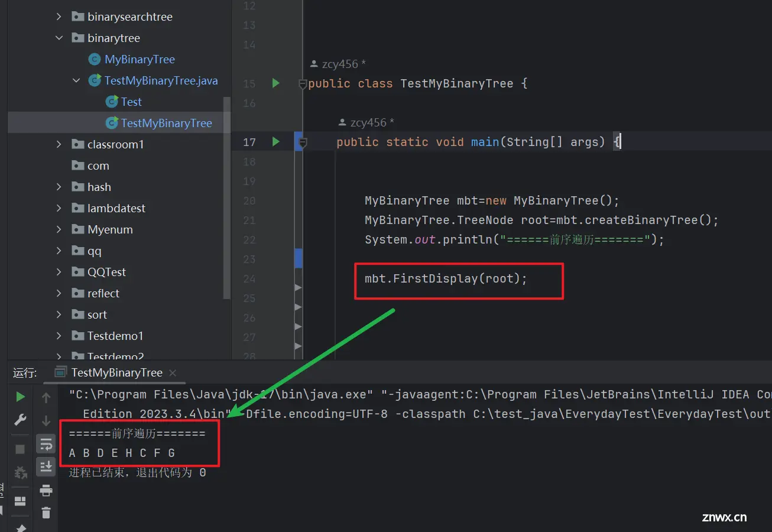Stop the process with the square icon

click(20, 449)
